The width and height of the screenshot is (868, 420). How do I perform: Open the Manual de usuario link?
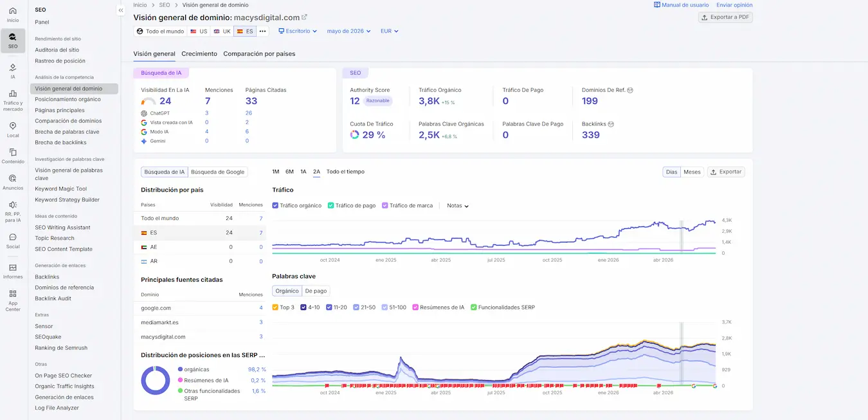click(682, 5)
